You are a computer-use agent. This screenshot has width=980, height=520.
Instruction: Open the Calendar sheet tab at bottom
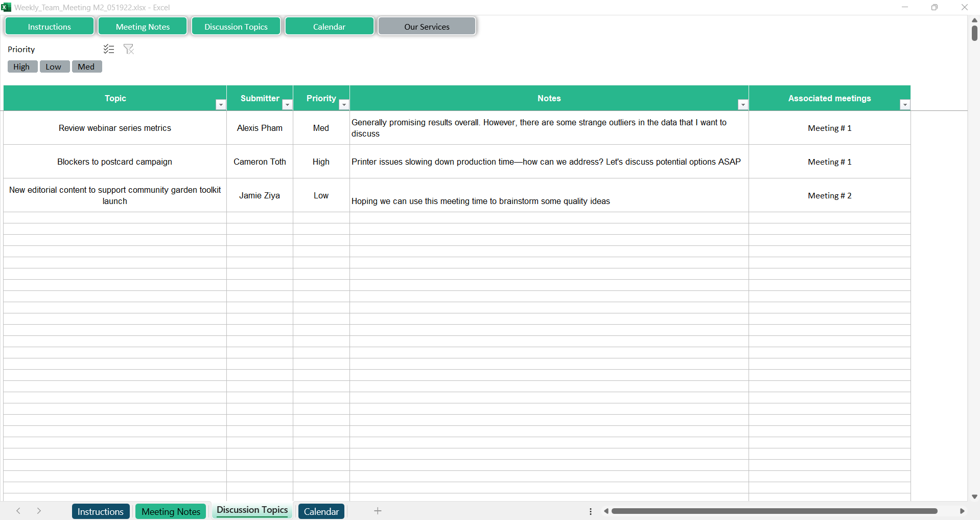321,511
